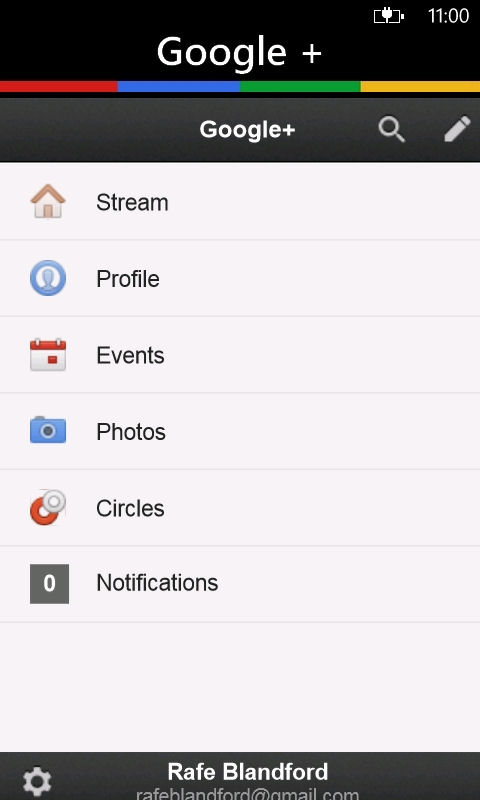The width and height of the screenshot is (480, 800).
Task: Open the Stream menu entry
Action: point(240,202)
